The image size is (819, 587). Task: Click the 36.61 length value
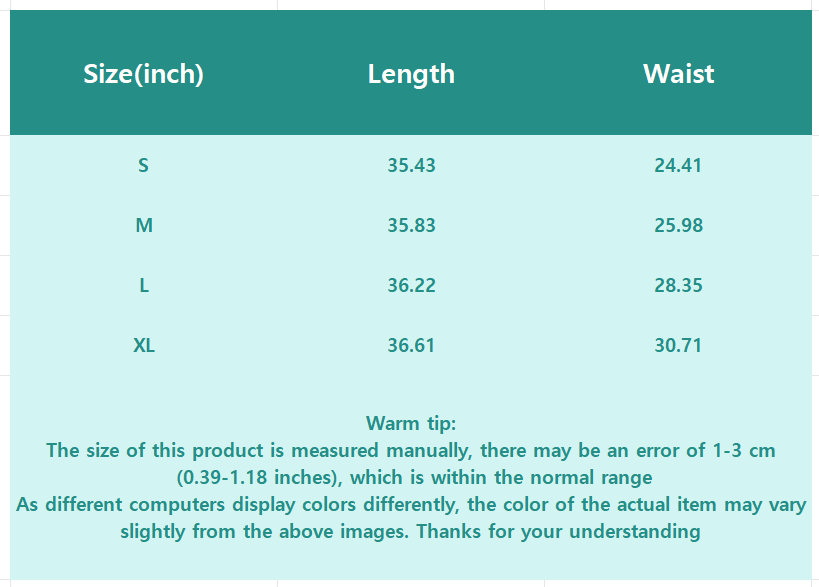(411, 345)
